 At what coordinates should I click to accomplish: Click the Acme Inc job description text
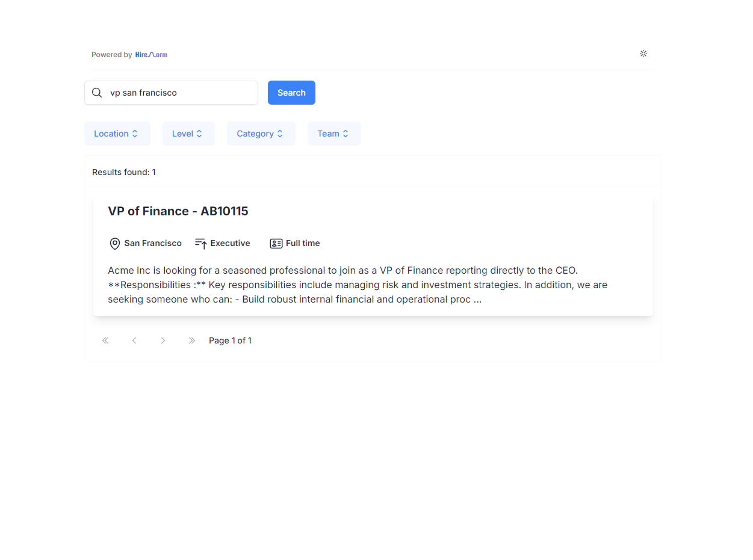point(358,285)
